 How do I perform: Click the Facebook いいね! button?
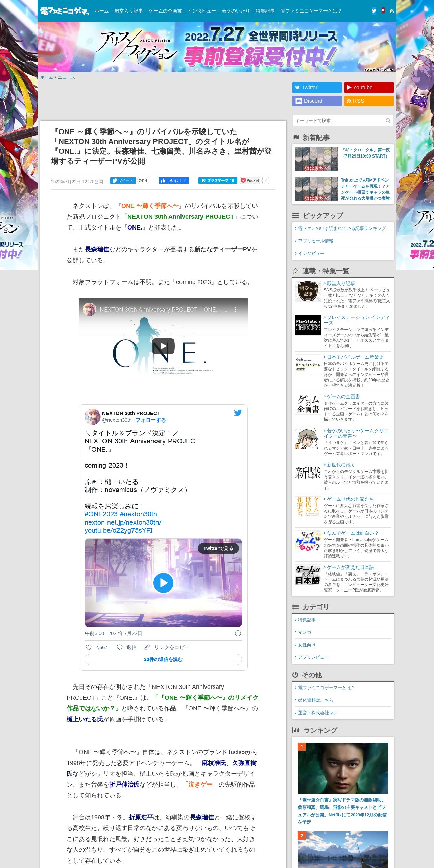(174, 180)
